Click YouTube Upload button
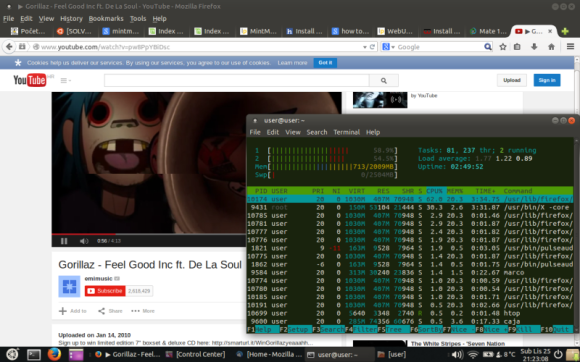580x362 pixels. pos(512,80)
